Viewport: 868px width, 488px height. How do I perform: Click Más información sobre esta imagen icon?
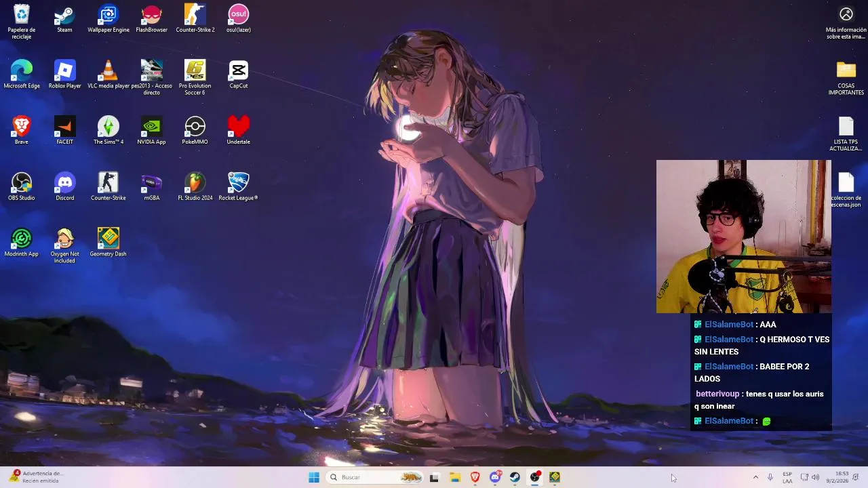pos(846,22)
